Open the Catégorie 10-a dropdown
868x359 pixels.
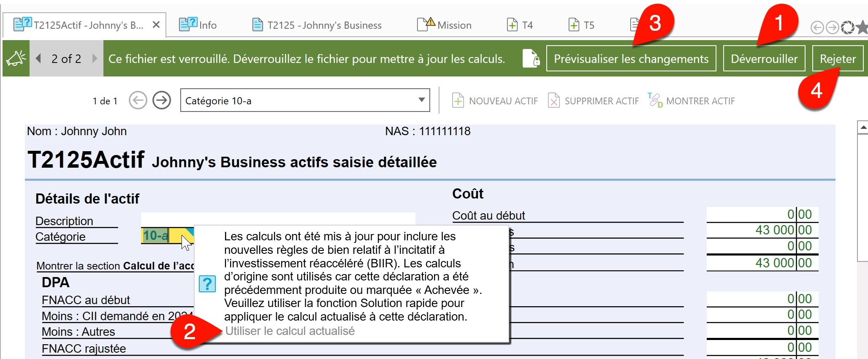pos(305,100)
